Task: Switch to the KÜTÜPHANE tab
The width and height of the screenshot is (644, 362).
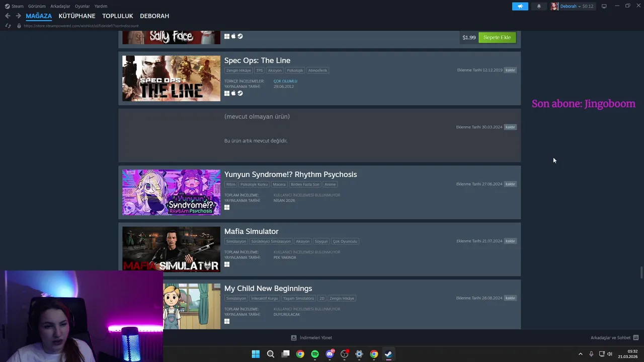Action: [77, 16]
